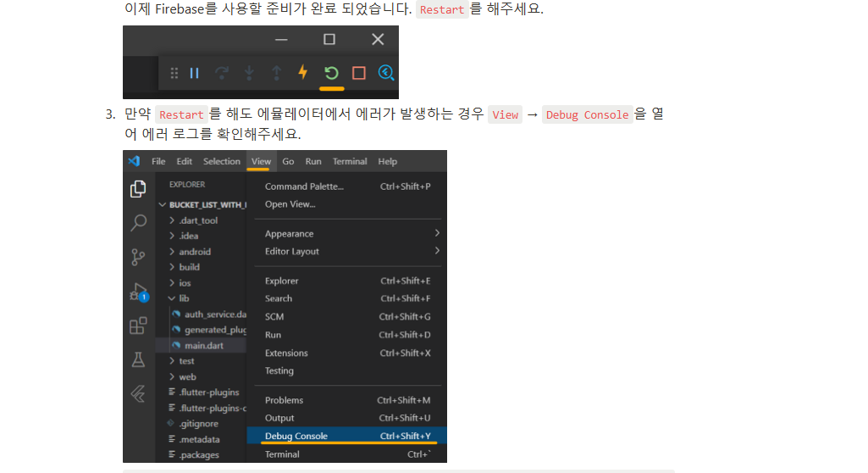868x473 pixels.
Task: Maximize the debug toolbar window
Action: click(329, 39)
